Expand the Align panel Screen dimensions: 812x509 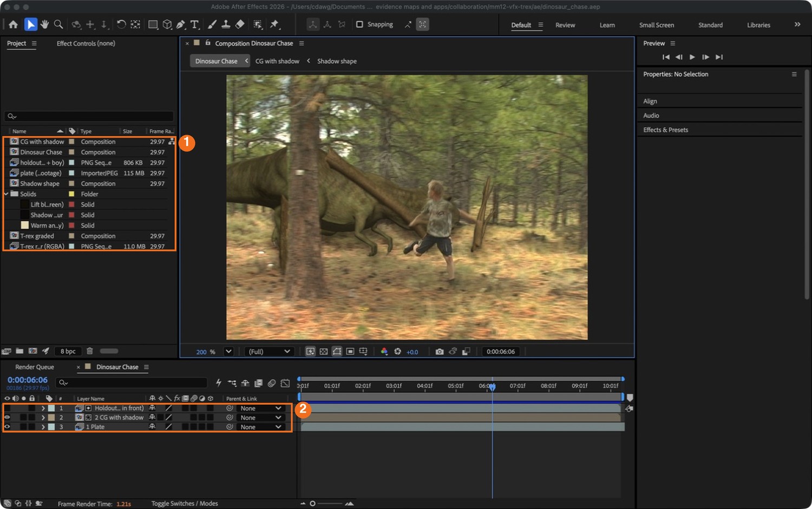[650, 101]
